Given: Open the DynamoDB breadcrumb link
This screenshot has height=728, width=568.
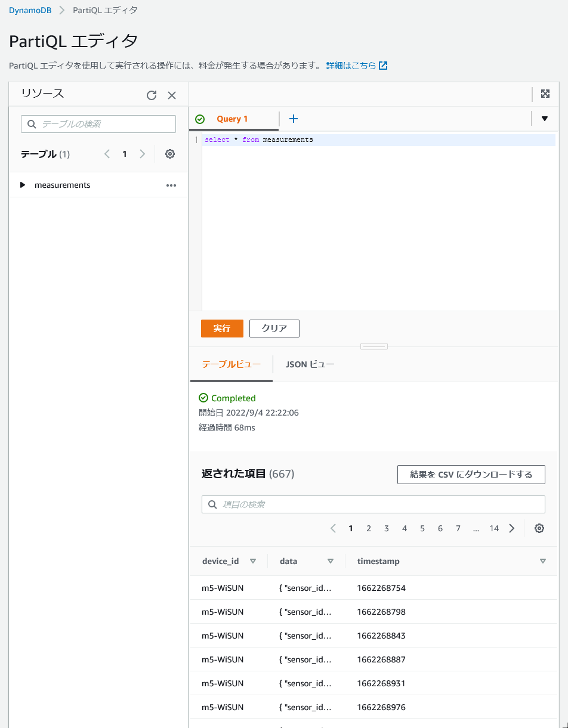Looking at the screenshot, I should tap(30, 10).
